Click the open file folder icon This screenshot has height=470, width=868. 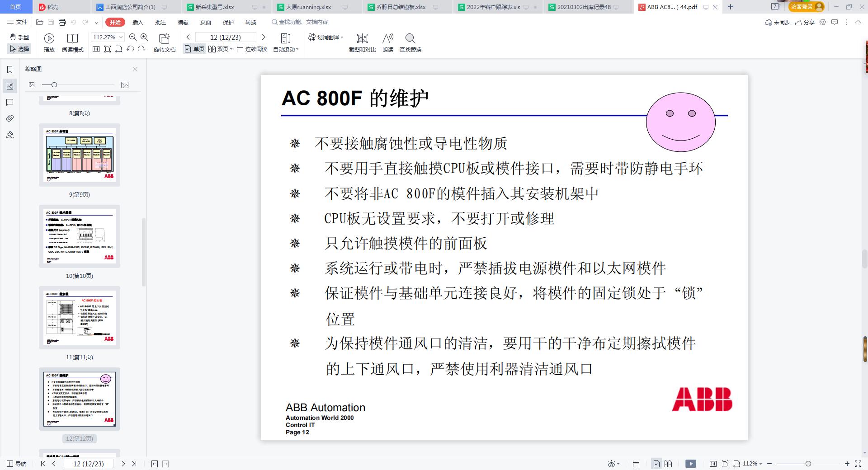click(40, 22)
